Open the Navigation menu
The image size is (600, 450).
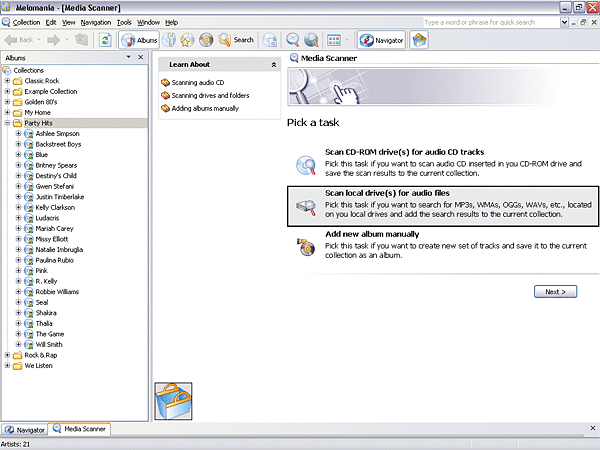click(96, 22)
